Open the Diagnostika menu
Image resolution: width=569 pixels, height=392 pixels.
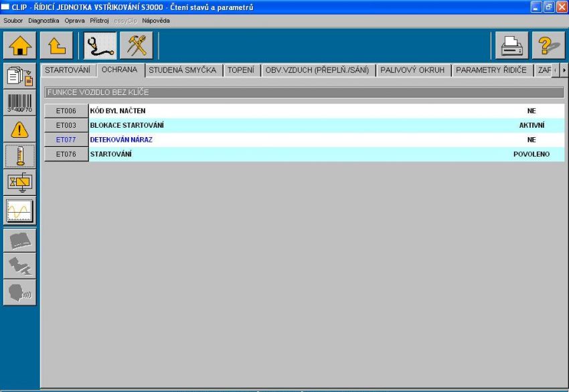(x=44, y=21)
